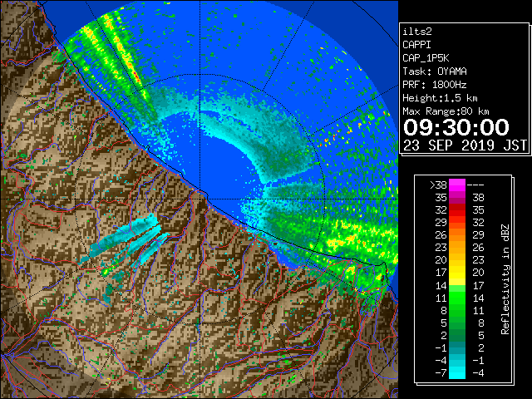Click the Height:1.5 km line

(440, 98)
